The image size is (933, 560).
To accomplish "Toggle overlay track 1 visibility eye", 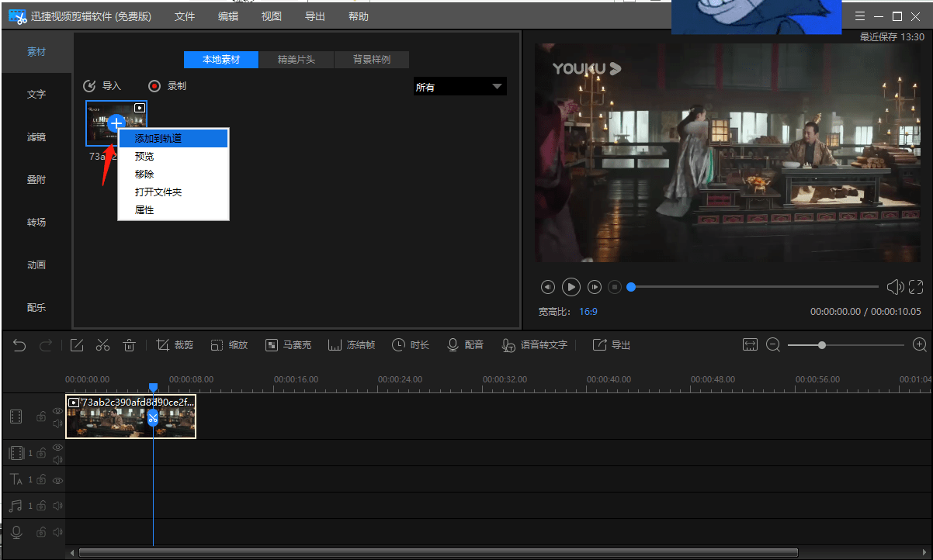I will click(57, 448).
